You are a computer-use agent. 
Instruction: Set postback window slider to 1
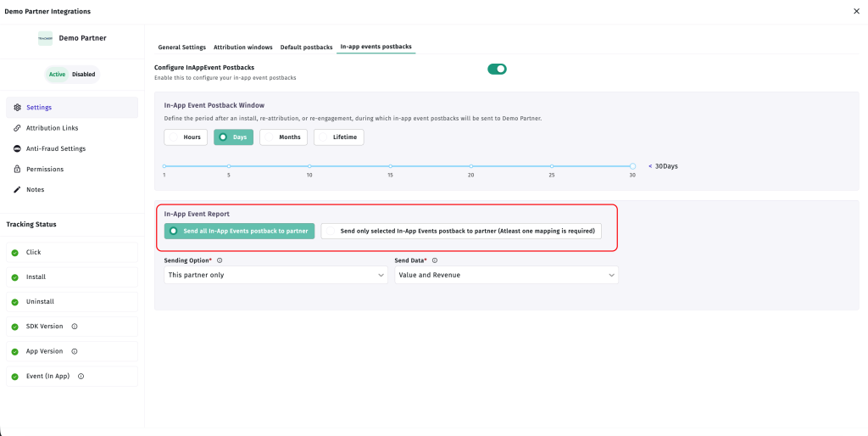(164, 166)
